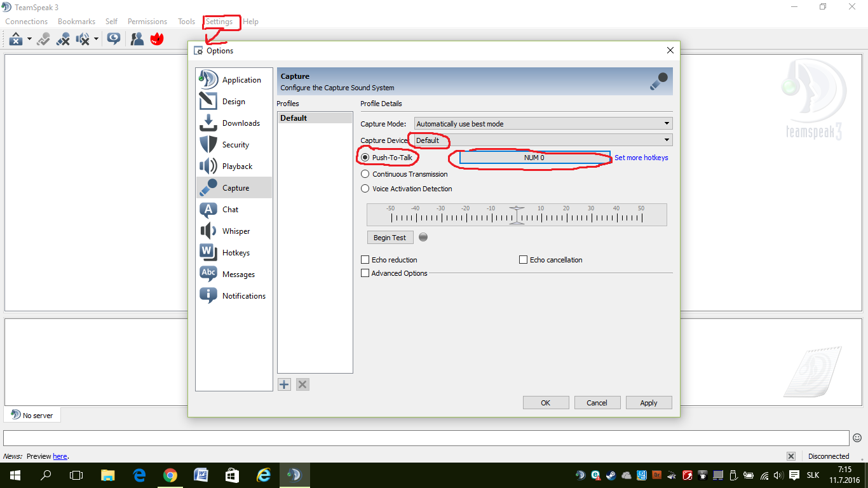This screenshot has width=868, height=488.
Task: Delete the selected capture profile
Action: (x=302, y=384)
